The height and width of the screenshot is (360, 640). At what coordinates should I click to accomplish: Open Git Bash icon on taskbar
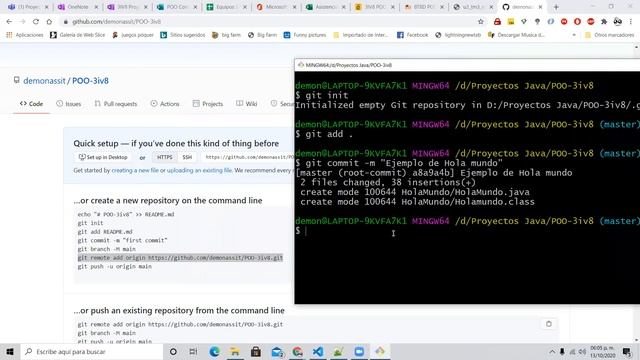[x=380, y=351]
